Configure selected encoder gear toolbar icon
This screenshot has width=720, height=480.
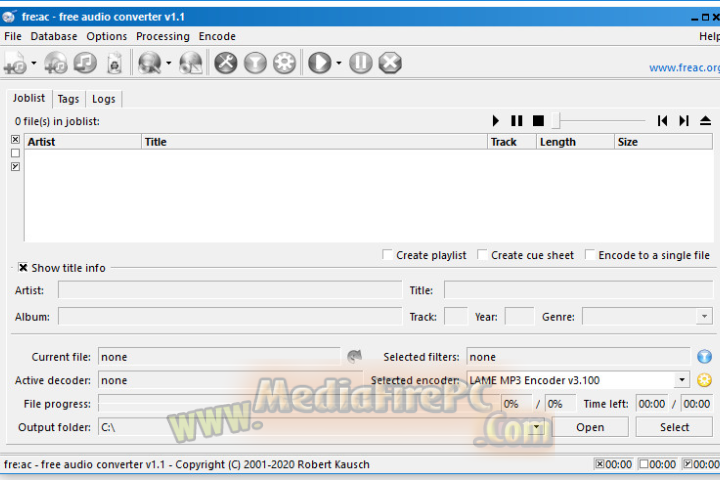click(x=285, y=63)
